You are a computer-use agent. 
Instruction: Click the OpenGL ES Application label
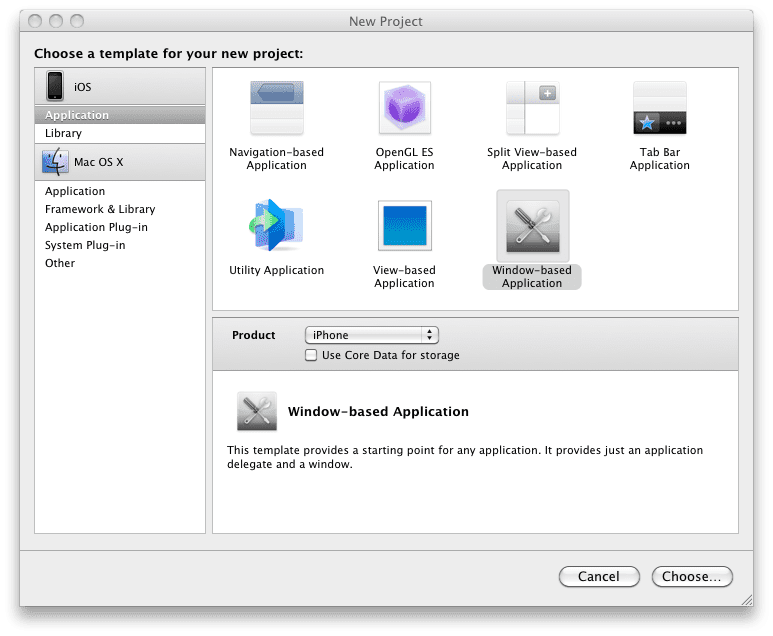click(x=404, y=159)
